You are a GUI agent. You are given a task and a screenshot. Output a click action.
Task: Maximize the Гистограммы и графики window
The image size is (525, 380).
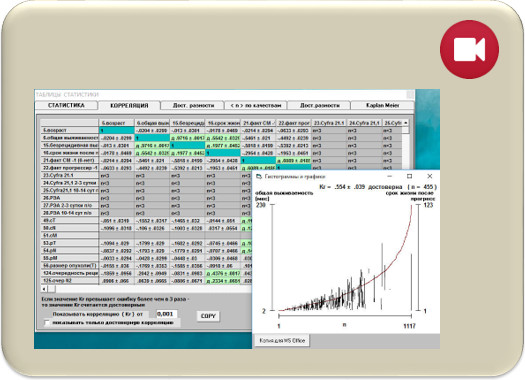409,176
